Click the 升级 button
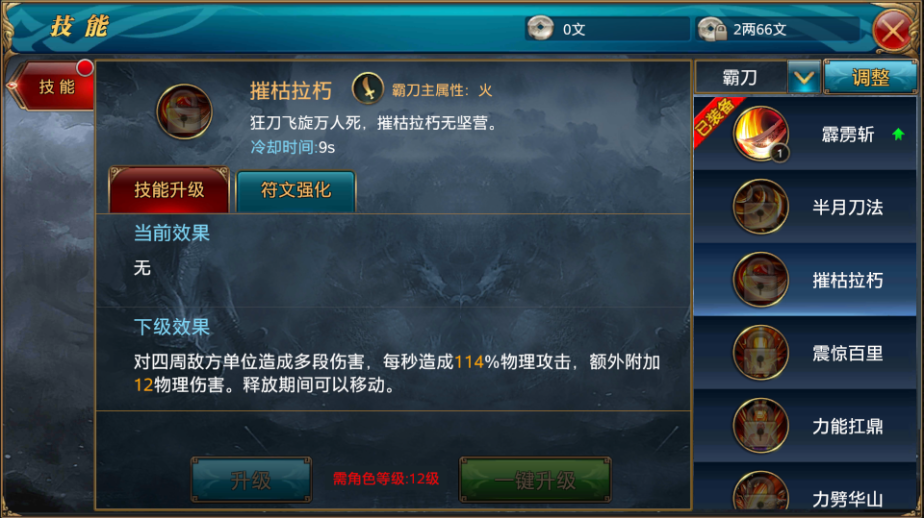Image resolution: width=924 pixels, height=518 pixels. [x=251, y=480]
